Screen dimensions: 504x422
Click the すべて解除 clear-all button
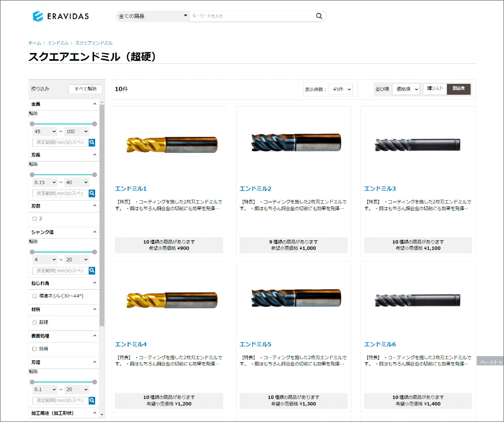(85, 89)
